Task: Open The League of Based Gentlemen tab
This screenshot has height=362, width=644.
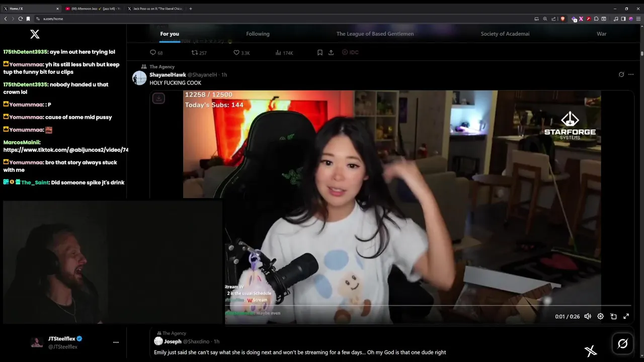Action: click(x=375, y=34)
